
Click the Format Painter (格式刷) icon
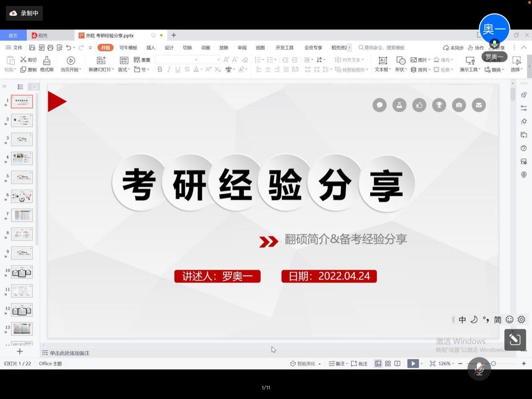[47, 60]
